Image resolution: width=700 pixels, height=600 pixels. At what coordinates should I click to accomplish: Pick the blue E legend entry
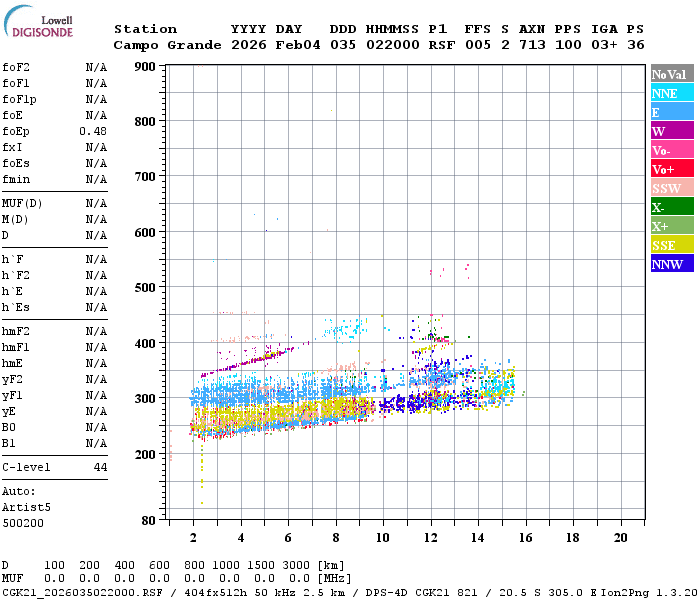(x=671, y=112)
